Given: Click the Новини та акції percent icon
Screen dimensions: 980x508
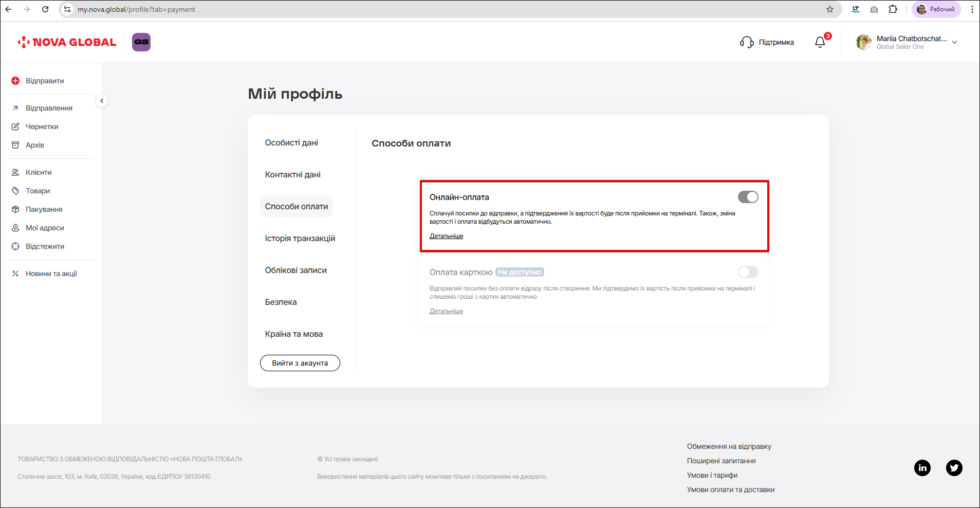Looking at the screenshot, I should (15, 274).
